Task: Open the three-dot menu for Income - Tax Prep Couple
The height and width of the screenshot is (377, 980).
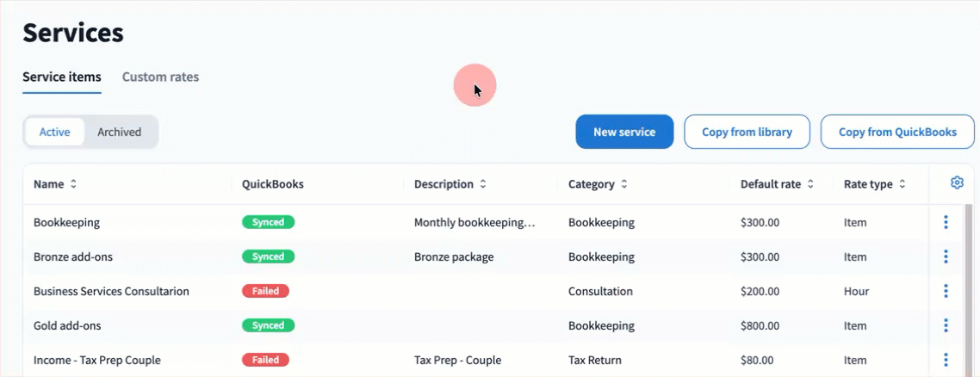Action: click(x=946, y=360)
